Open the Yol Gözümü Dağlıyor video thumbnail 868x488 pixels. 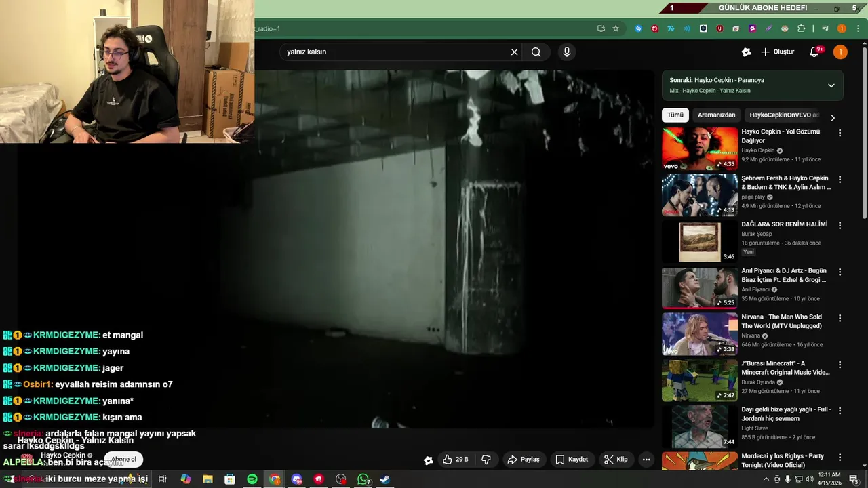click(700, 148)
